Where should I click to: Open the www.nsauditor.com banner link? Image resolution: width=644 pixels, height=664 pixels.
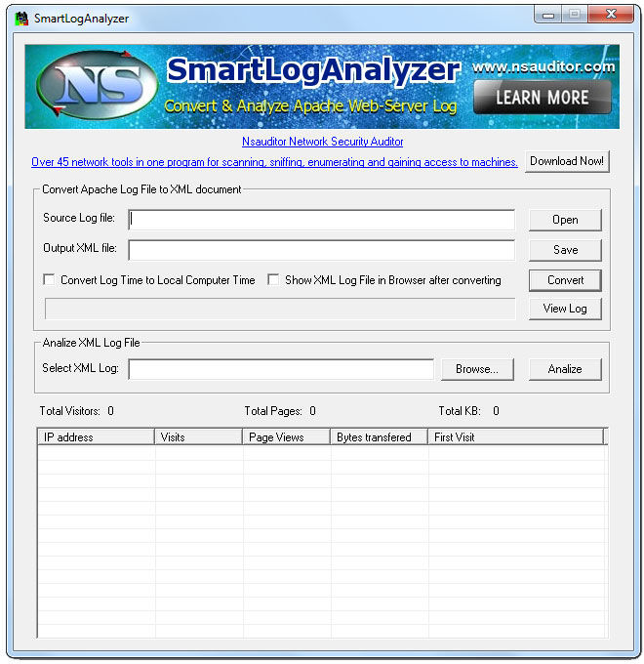543,66
